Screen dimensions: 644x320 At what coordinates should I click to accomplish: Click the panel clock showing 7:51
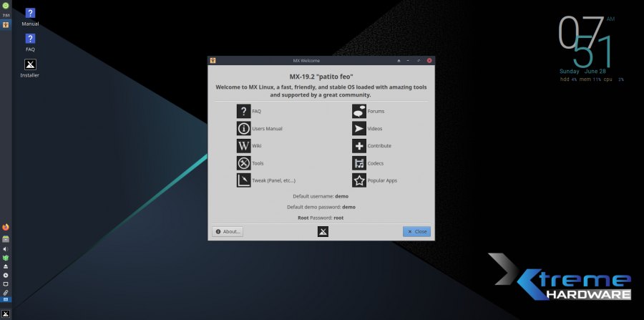coord(6,15)
